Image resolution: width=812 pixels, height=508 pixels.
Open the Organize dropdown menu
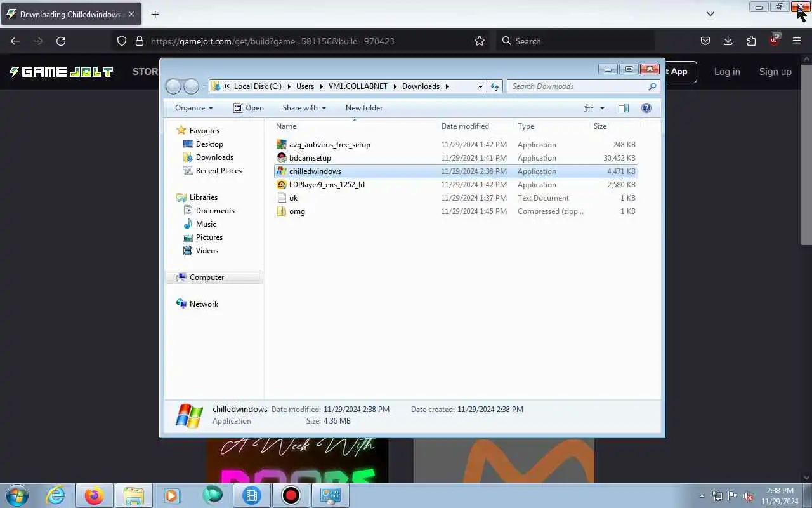[x=194, y=108]
